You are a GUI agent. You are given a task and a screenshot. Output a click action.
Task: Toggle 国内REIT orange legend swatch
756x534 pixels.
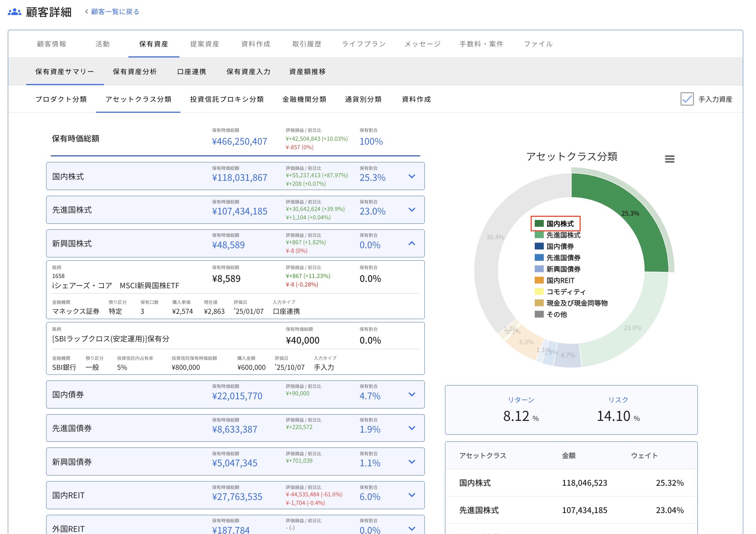click(x=539, y=280)
